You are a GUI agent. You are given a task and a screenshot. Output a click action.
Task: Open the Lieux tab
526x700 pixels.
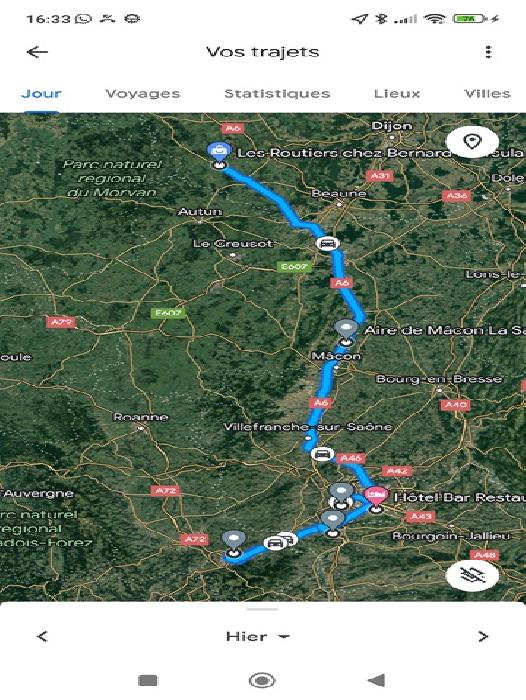pos(397,94)
